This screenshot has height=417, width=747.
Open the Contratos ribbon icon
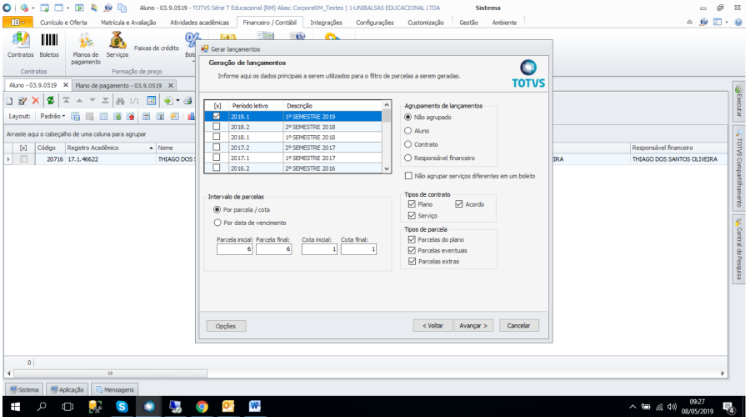pos(20,41)
